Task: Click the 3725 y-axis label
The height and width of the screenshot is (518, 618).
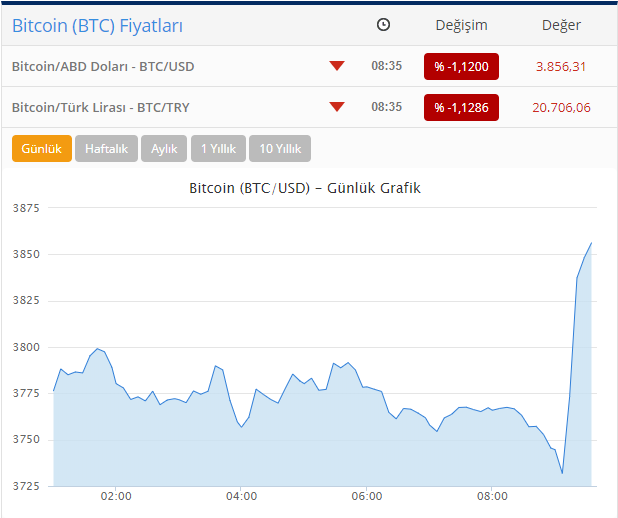Action: click(x=26, y=486)
